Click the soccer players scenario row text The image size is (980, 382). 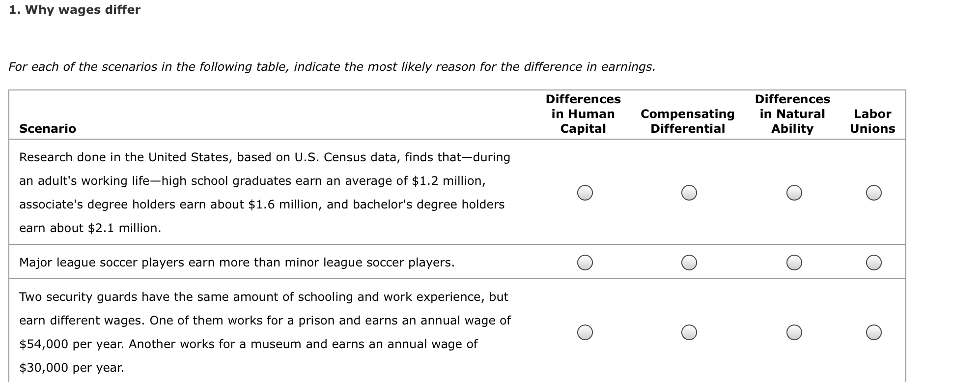point(237,263)
